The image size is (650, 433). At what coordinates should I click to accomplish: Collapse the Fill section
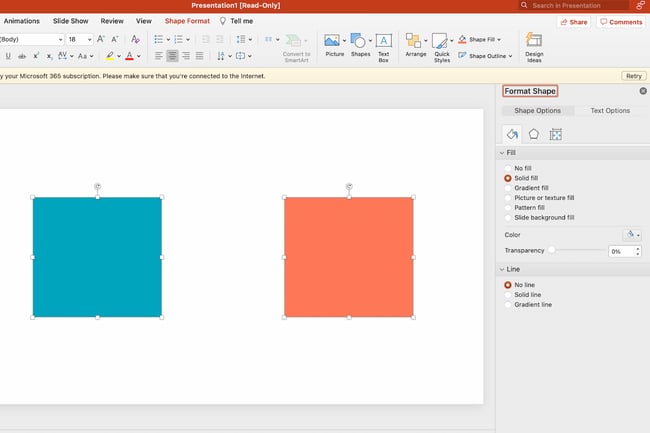tap(501, 152)
